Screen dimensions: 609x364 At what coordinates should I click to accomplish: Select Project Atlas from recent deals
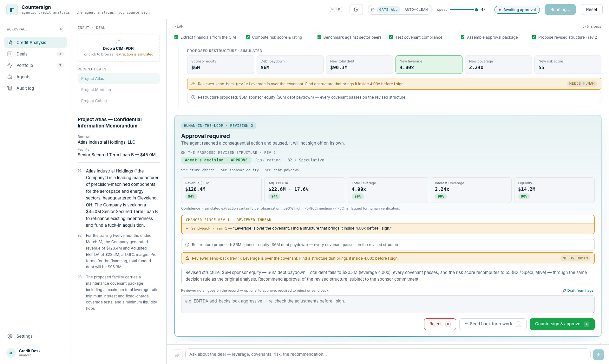119,79
